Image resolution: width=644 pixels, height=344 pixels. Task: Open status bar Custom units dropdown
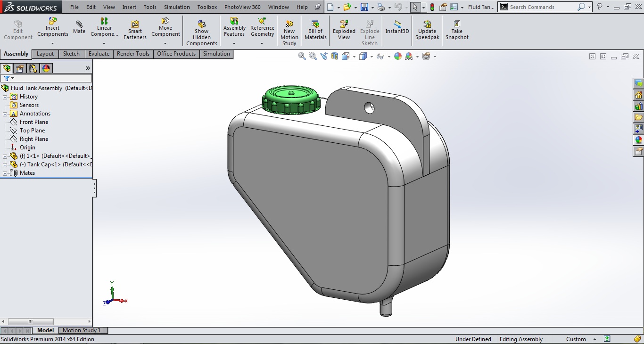pos(595,339)
